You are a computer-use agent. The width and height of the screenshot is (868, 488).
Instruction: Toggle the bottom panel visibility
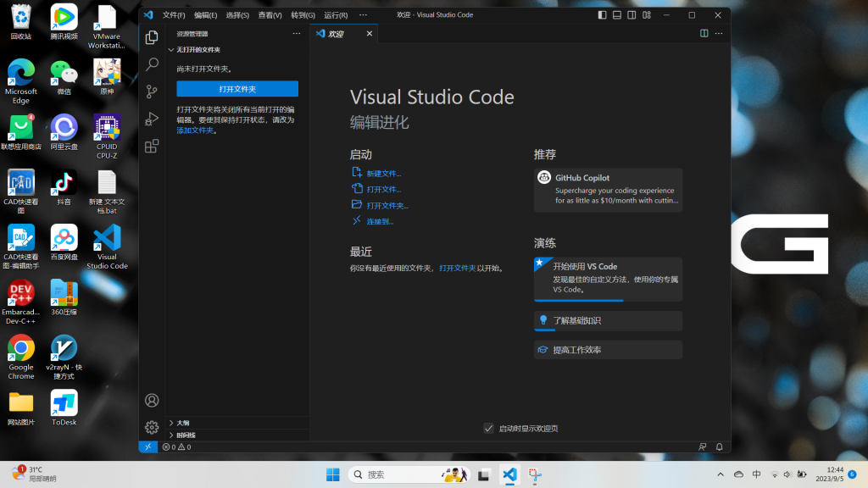(617, 15)
